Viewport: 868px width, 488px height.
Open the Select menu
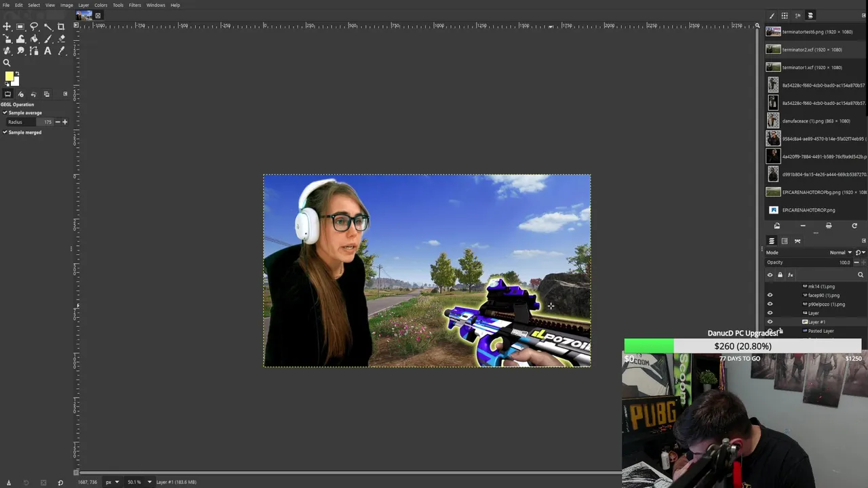pos(34,5)
